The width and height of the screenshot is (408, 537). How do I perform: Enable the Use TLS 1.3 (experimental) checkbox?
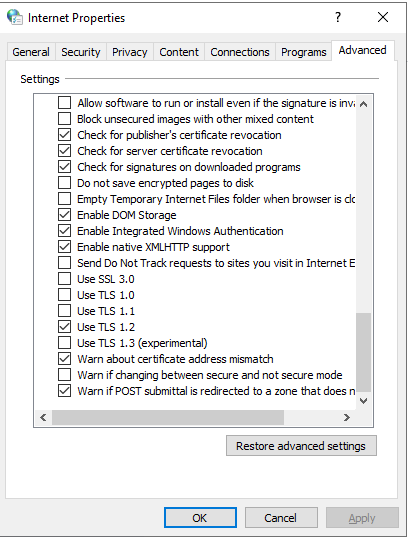pos(64,343)
